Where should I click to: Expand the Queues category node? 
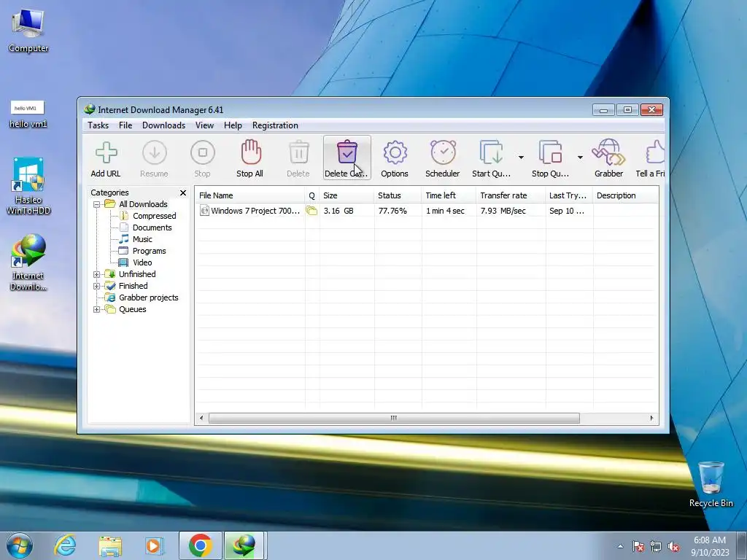click(97, 309)
